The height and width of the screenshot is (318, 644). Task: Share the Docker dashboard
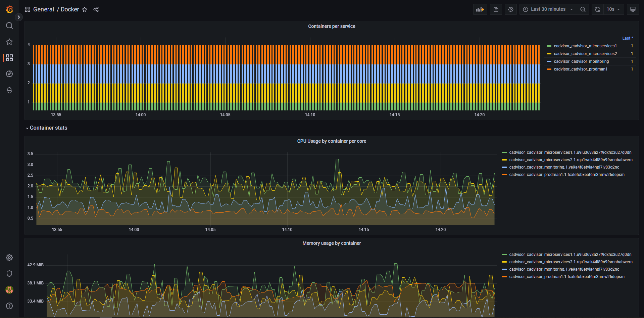click(x=96, y=9)
